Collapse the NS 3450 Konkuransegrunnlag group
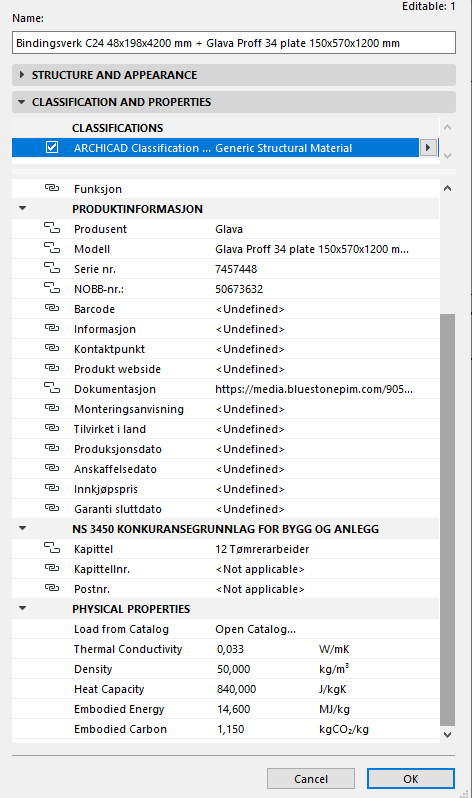Screen dimensions: 472x798 pyautogui.click(x=22, y=528)
